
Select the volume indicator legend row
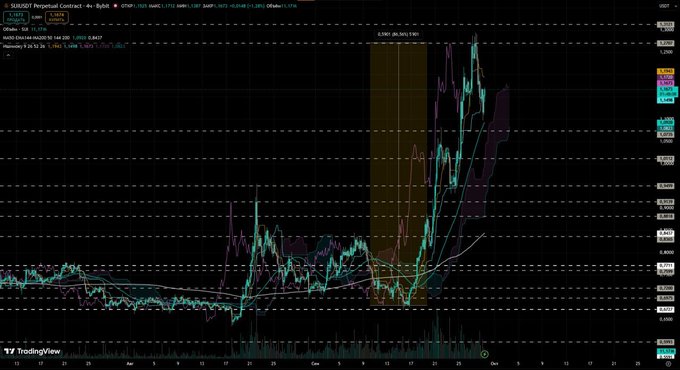tap(25, 29)
